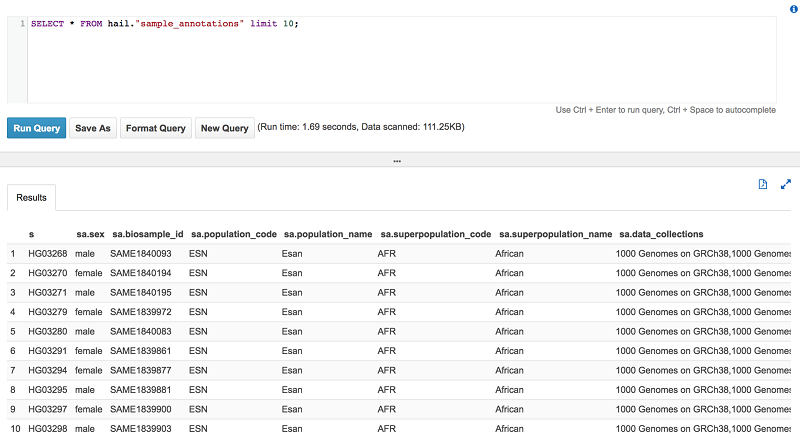
Task: Select row with sample HG03291
Action: 47,351
